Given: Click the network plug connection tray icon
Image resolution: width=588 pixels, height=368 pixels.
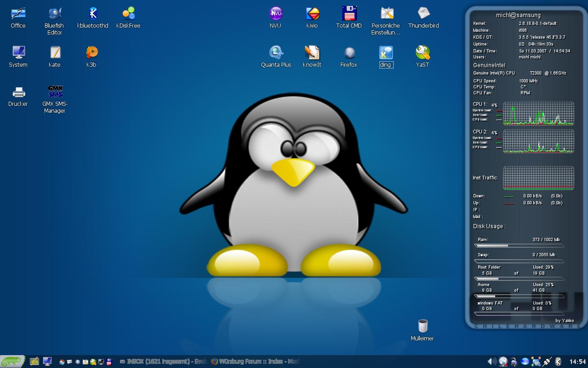Looking at the screenshot, I should [x=547, y=362].
